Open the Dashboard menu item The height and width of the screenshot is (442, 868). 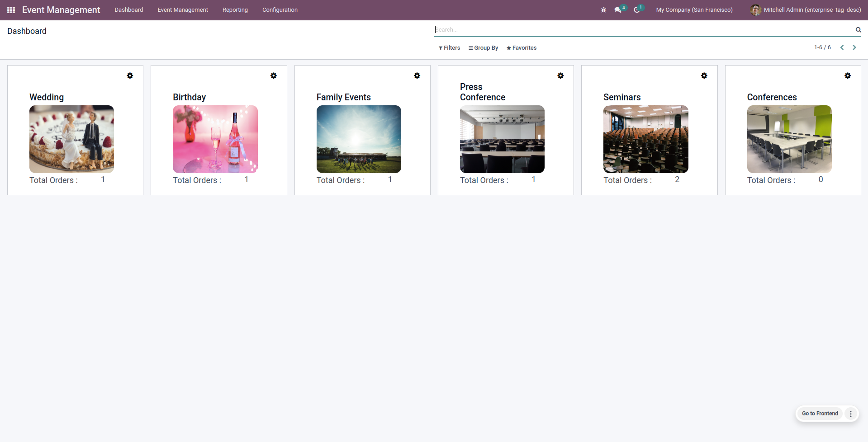tap(128, 10)
